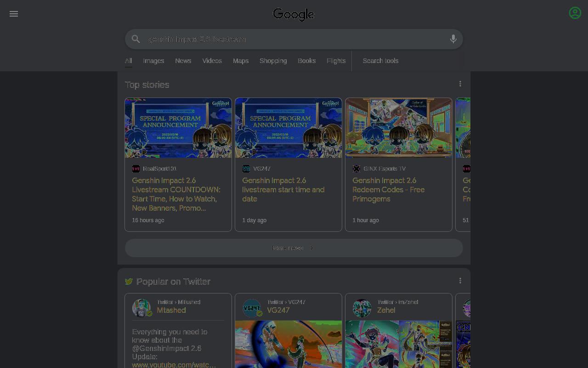Start voice search with microphone icon
Image resolution: width=588 pixels, height=368 pixels.
point(453,39)
